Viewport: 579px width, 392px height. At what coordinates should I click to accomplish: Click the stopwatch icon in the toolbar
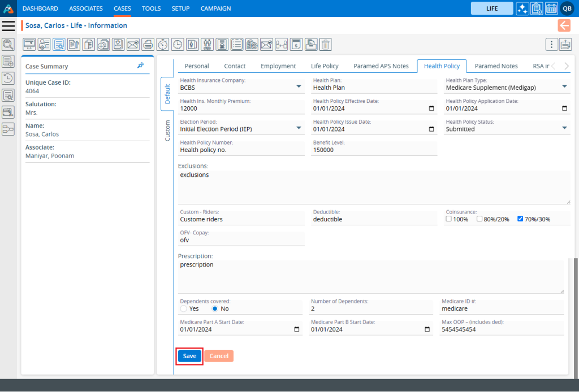click(x=162, y=44)
